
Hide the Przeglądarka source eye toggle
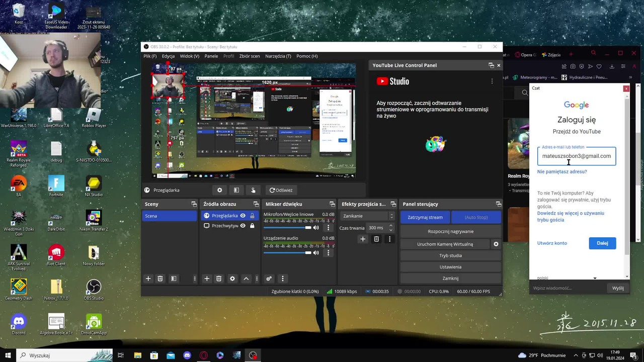(243, 216)
